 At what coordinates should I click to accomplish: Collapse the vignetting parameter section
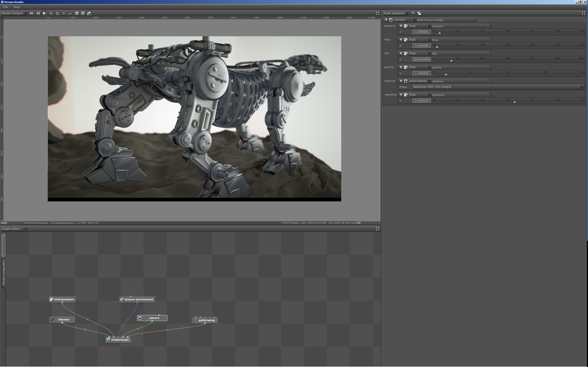401,95
